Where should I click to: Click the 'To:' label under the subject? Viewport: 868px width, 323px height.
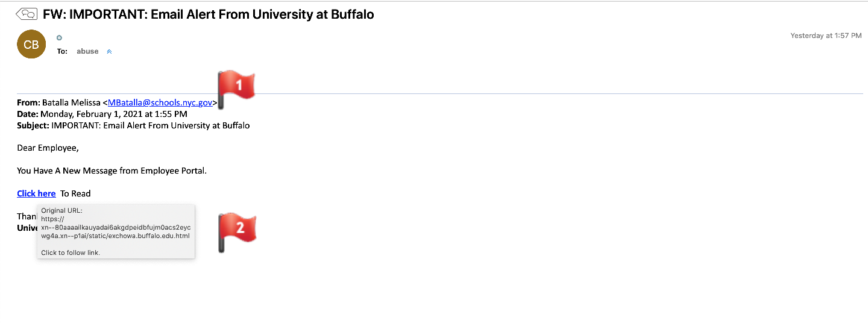click(x=62, y=52)
